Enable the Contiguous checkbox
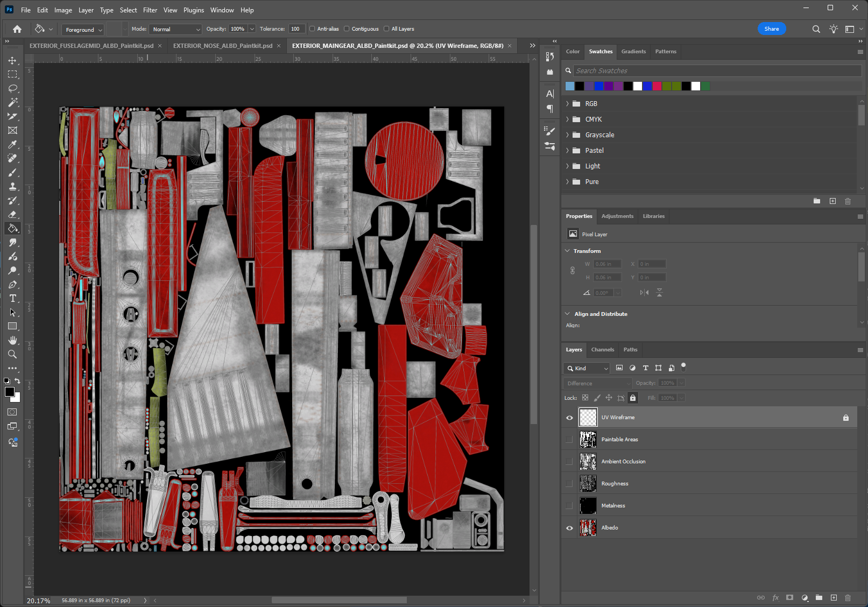This screenshot has width=868, height=607. pos(347,29)
